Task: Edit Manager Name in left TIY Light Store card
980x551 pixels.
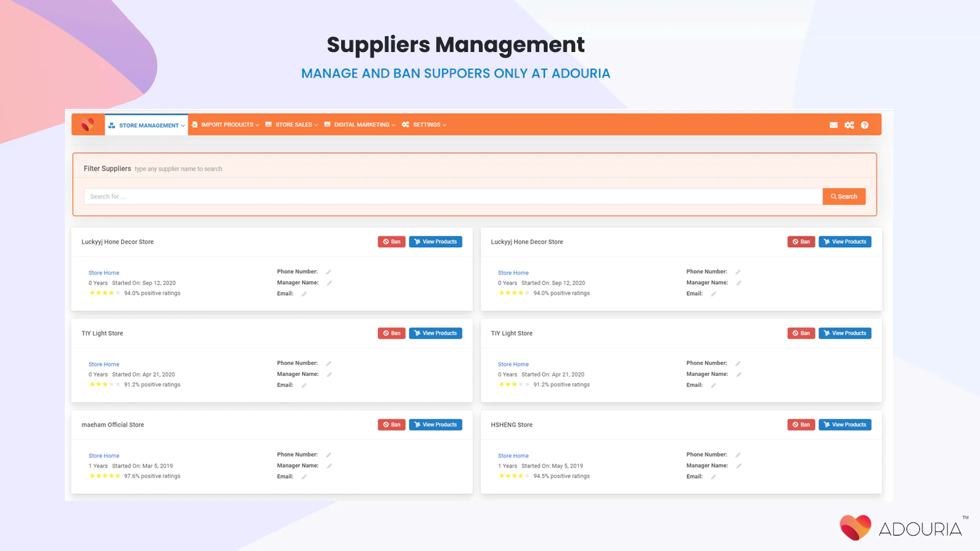Action: coord(330,374)
